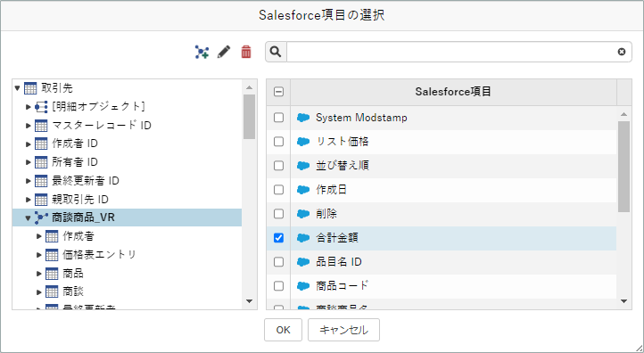Toggle the header select-all checkbox

click(x=278, y=92)
